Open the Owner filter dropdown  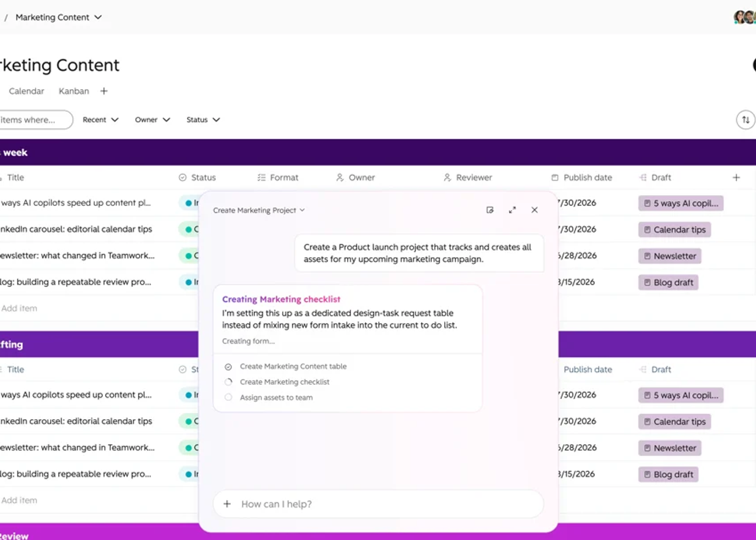click(x=153, y=119)
